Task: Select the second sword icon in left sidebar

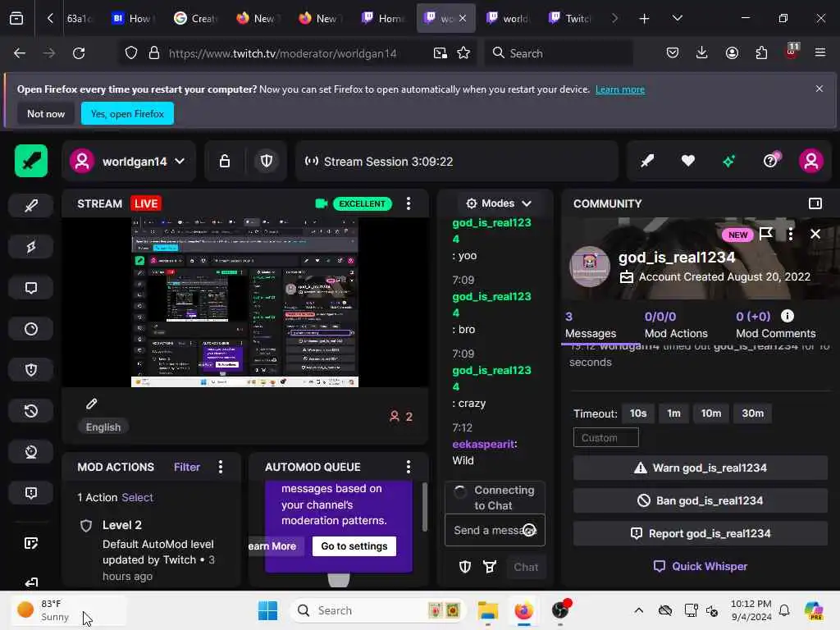Action: tap(31, 247)
